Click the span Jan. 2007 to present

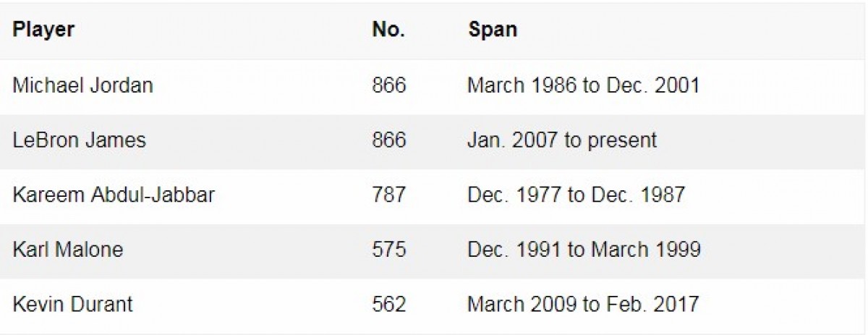(562, 140)
